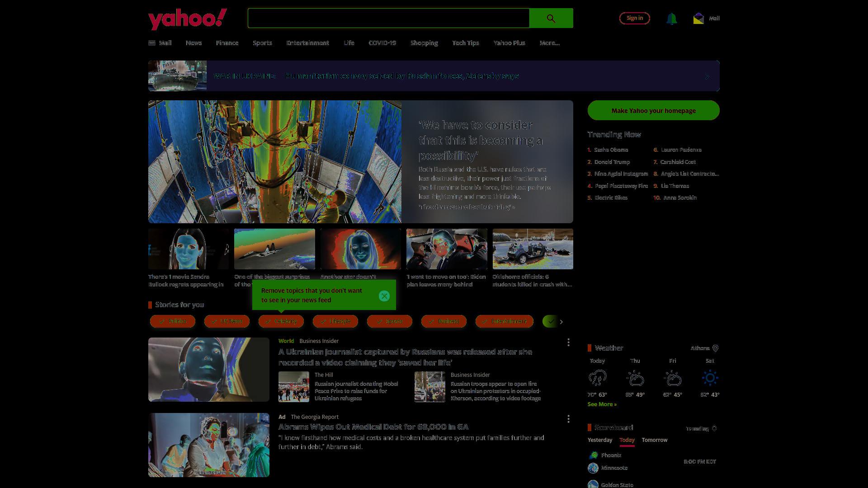This screenshot has height=488, width=868.
Task: Open the Sandra Bullock story thumbnail
Action: click(x=189, y=249)
